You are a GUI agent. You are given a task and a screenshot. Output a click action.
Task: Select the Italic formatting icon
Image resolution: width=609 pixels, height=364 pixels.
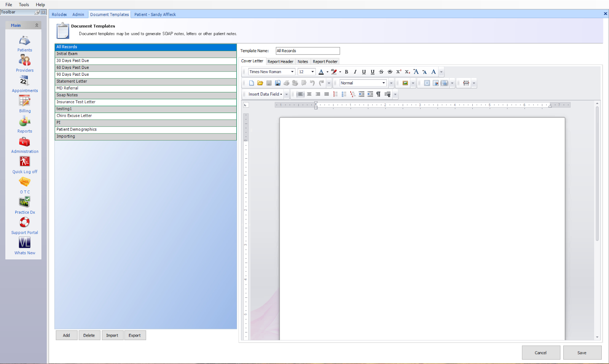tap(355, 72)
